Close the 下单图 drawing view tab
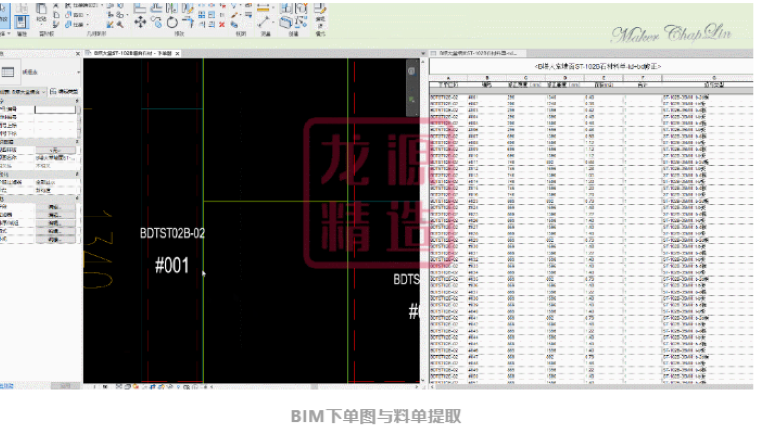Image resolution: width=759 pixels, height=431 pixels. coord(178,53)
